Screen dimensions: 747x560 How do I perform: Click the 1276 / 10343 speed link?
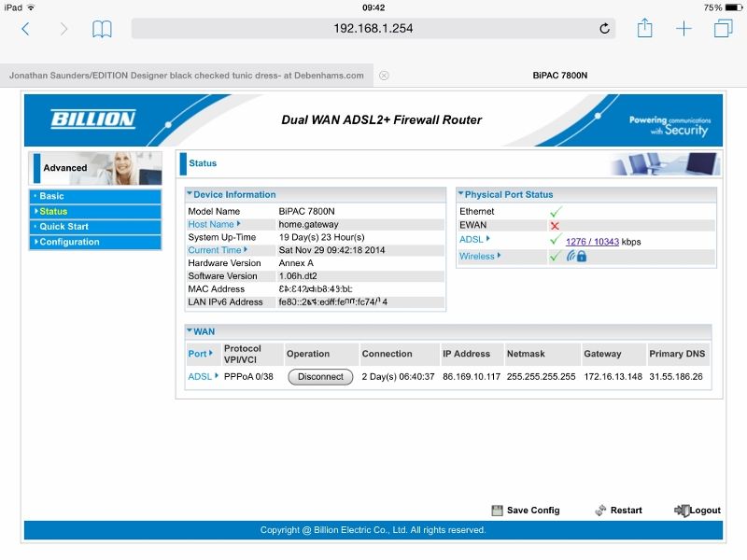(592, 242)
